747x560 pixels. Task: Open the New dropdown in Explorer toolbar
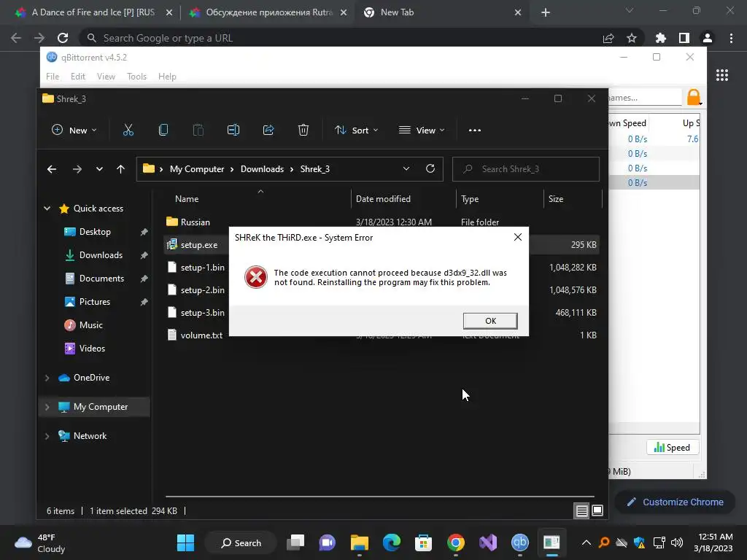tap(74, 130)
